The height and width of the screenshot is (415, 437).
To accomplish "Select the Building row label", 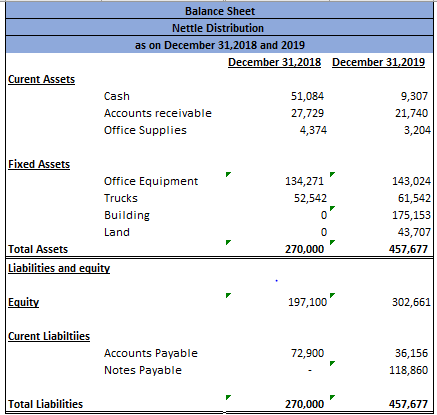I will coord(127,215).
